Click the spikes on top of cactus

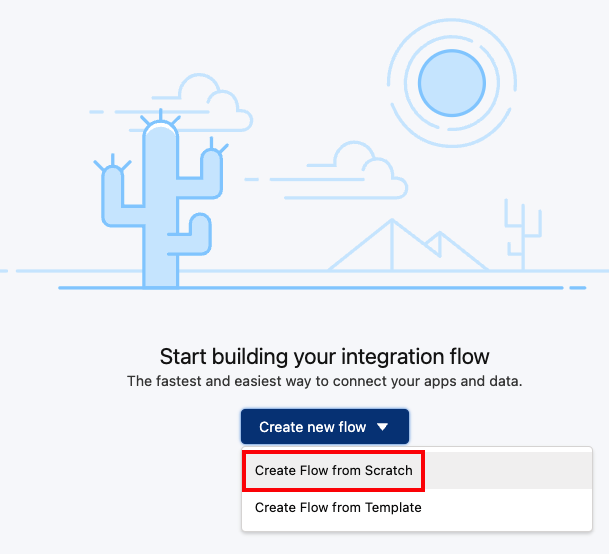click(160, 122)
